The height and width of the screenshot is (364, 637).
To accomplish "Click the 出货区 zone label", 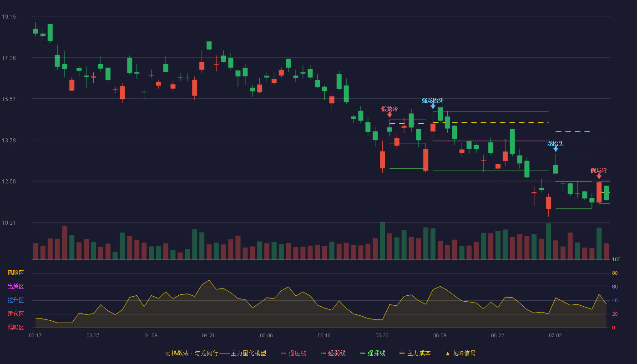I will pos(15,287).
